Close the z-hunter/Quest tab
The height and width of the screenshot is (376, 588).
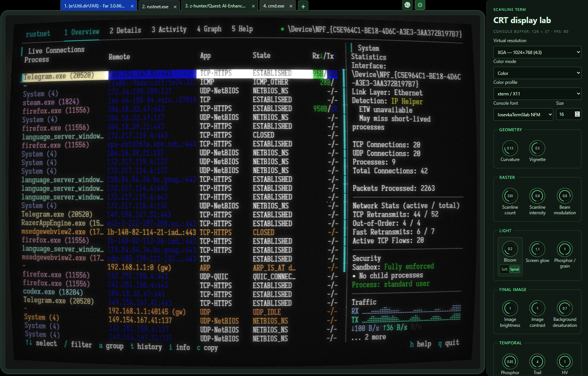coord(253,6)
